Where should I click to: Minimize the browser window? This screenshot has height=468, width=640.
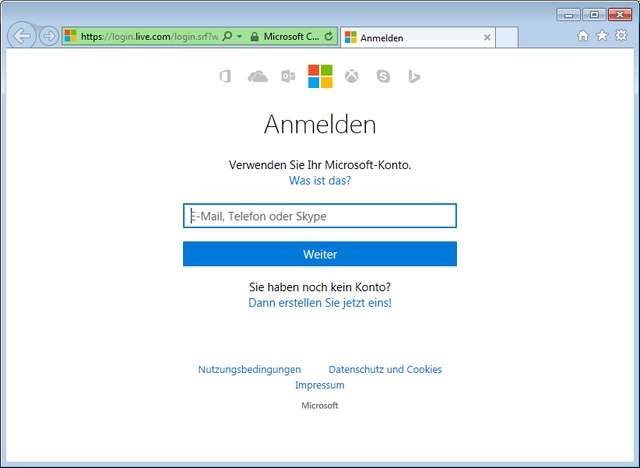click(569, 15)
